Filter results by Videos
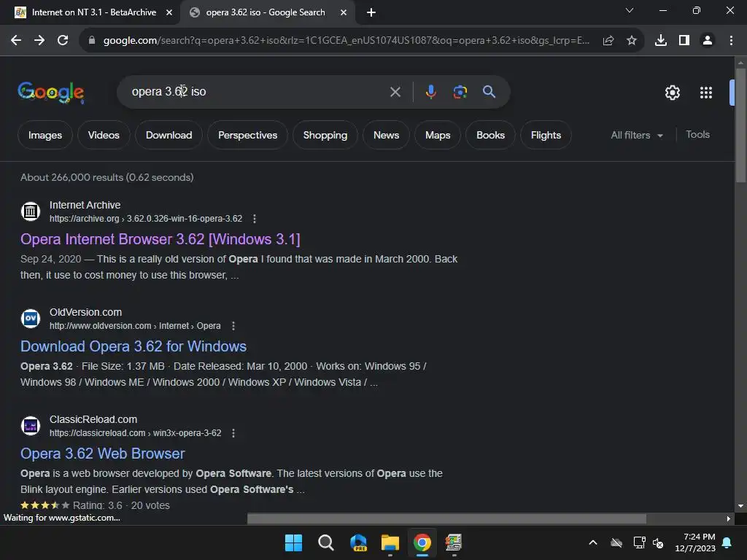 point(104,135)
